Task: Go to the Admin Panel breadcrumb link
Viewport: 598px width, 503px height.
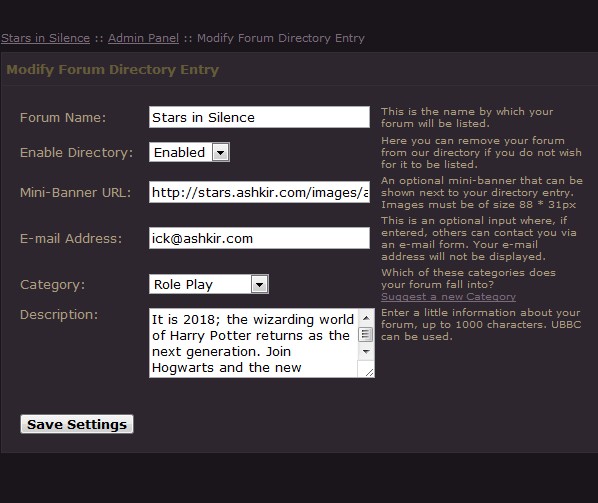Action: pos(143,38)
